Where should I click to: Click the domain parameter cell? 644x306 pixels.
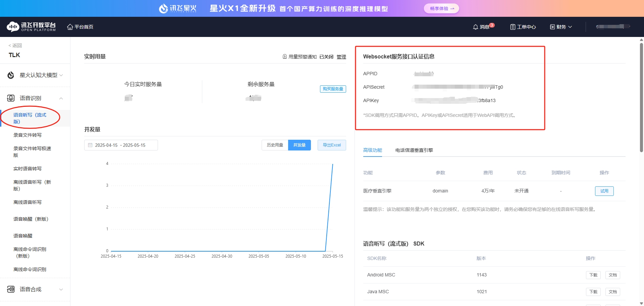pos(440,191)
